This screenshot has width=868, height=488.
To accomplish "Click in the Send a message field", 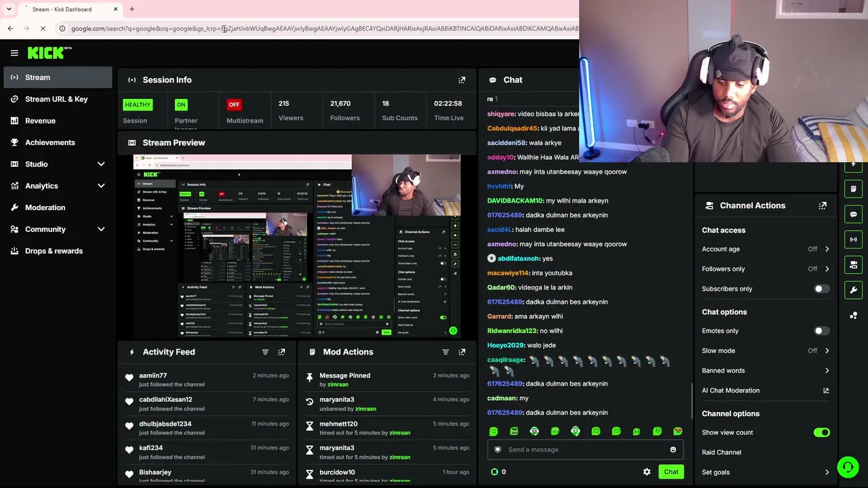I will (x=585, y=449).
